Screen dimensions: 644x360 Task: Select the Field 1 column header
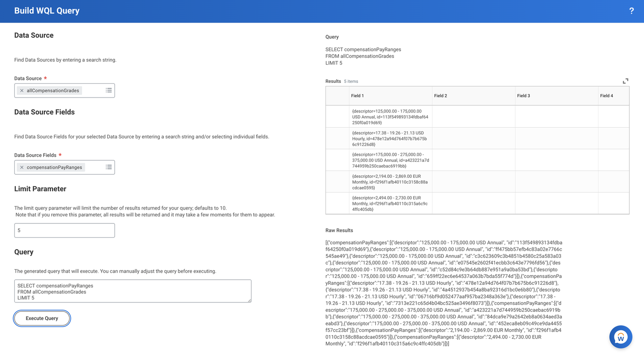coord(358,95)
